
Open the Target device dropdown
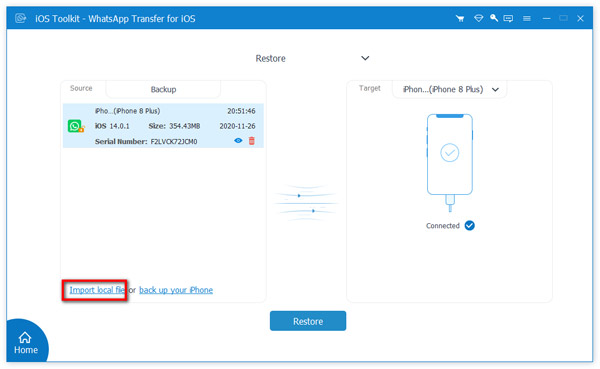[x=450, y=90]
